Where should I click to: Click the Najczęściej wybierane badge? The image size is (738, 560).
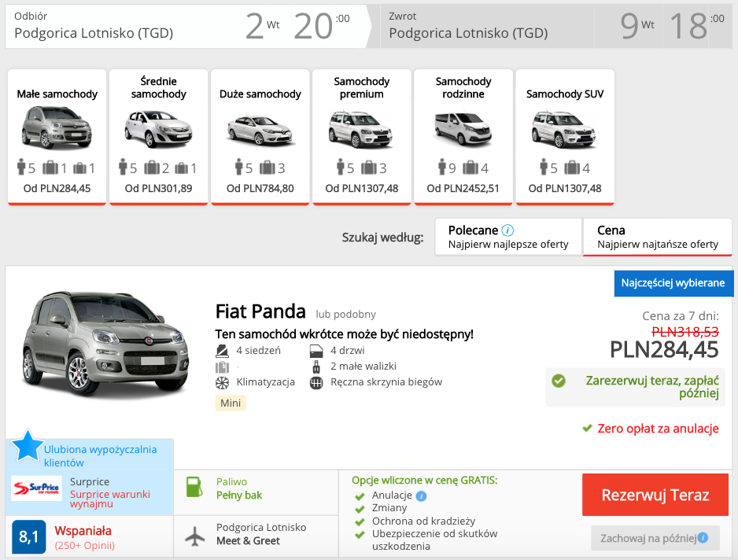pyautogui.click(x=673, y=283)
